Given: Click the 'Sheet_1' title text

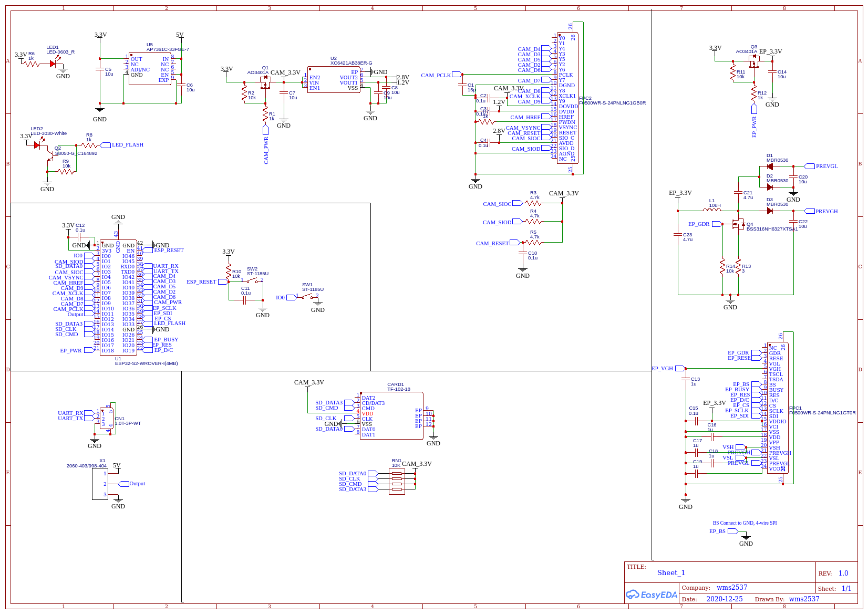Looking at the screenshot, I should click(x=671, y=572).
